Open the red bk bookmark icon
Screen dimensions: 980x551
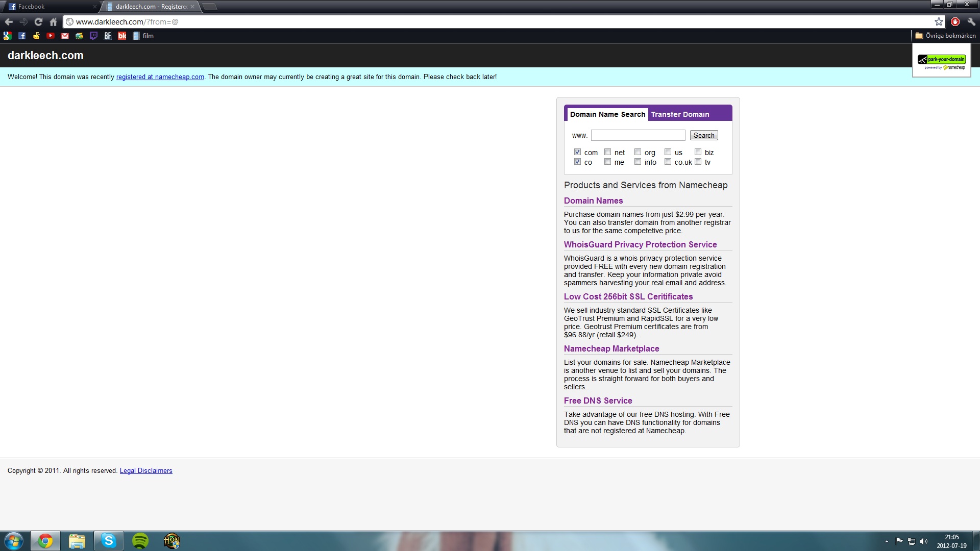[x=122, y=36]
